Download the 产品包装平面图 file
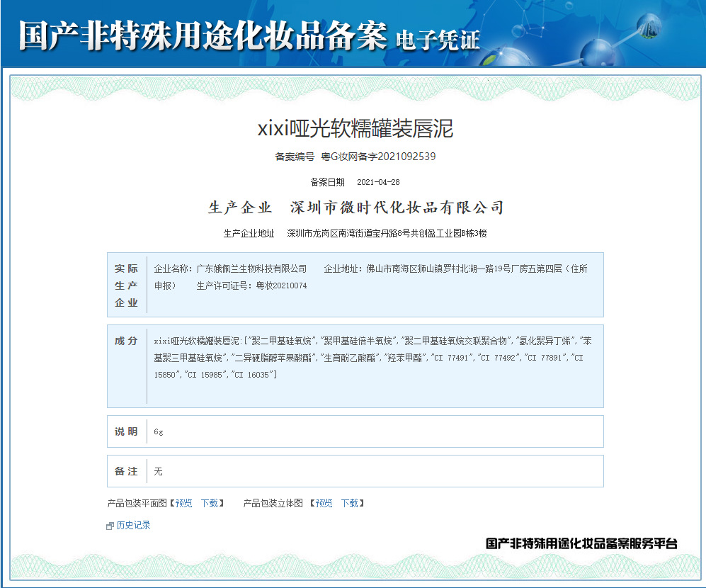706x588 pixels. (210, 503)
